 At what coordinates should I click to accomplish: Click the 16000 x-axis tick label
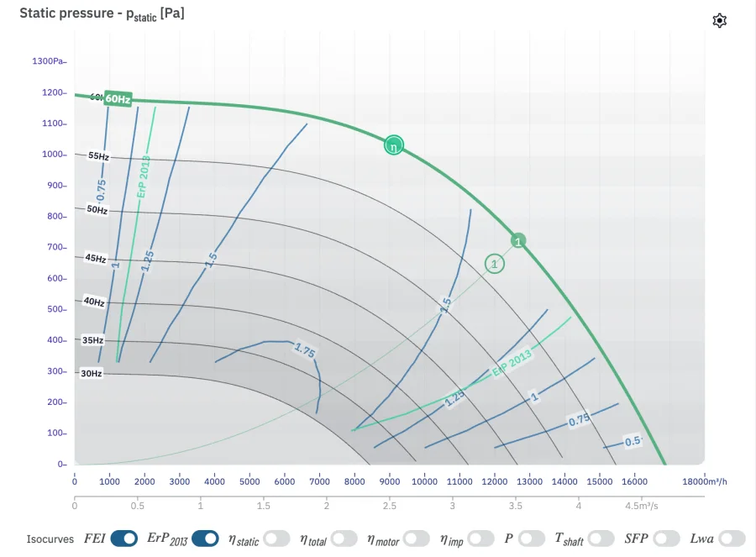click(x=634, y=481)
